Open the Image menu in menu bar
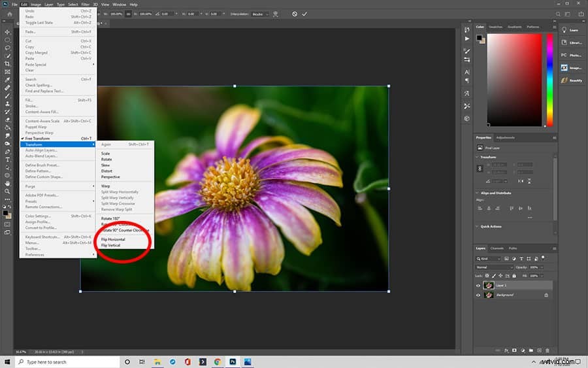 click(36, 5)
